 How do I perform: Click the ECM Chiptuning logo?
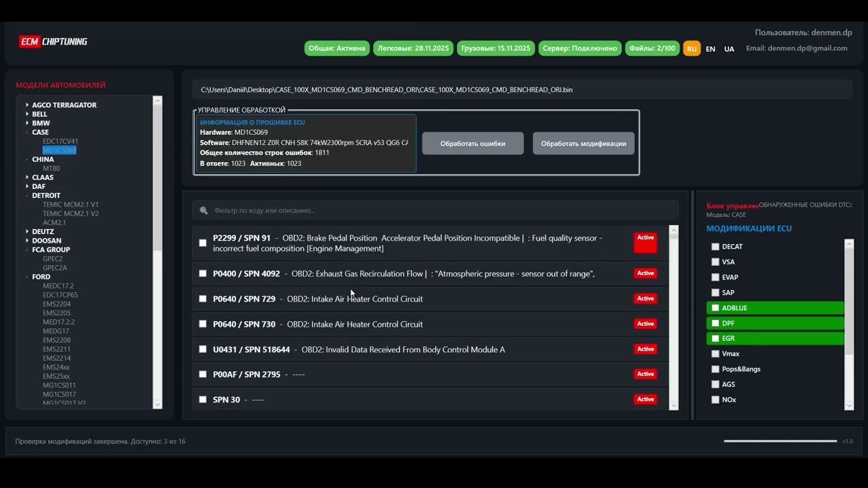(53, 41)
